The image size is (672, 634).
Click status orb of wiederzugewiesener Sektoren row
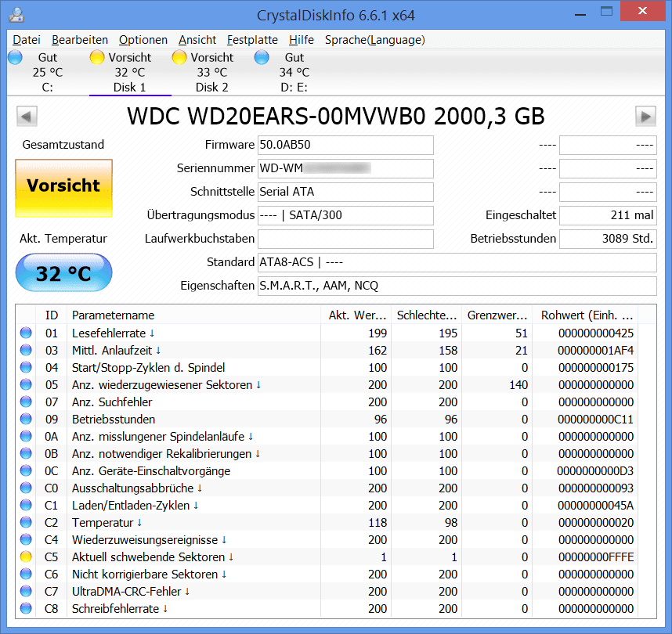pyautogui.click(x=26, y=384)
